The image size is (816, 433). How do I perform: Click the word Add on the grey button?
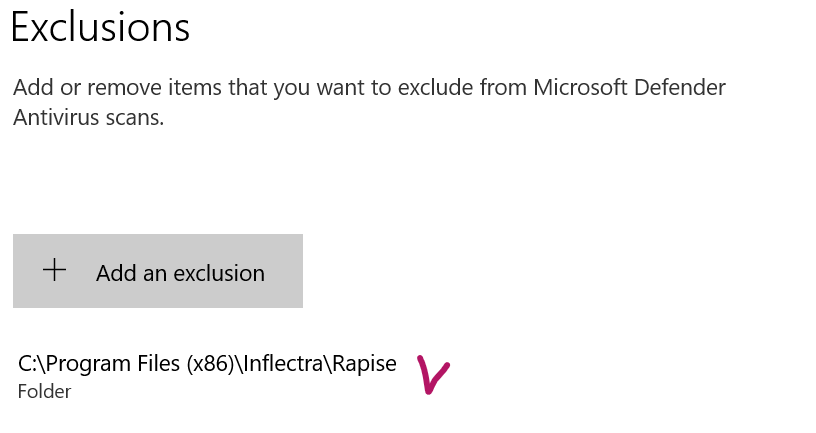tap(115, 273)
